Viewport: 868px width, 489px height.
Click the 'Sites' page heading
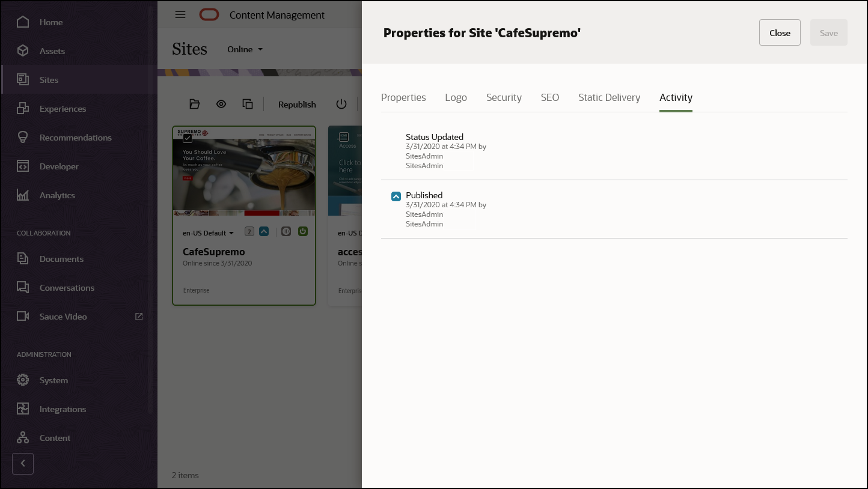click(189, 49)
